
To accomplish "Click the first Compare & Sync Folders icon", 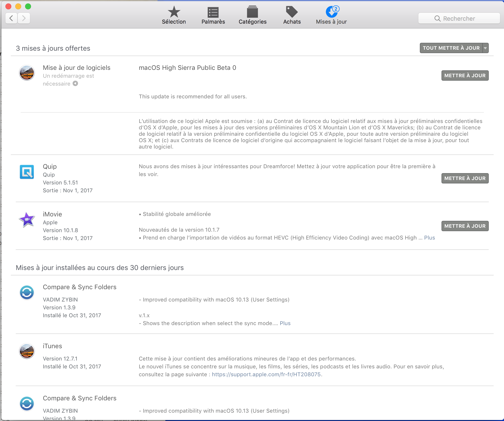I will click(x=27, y=292).
